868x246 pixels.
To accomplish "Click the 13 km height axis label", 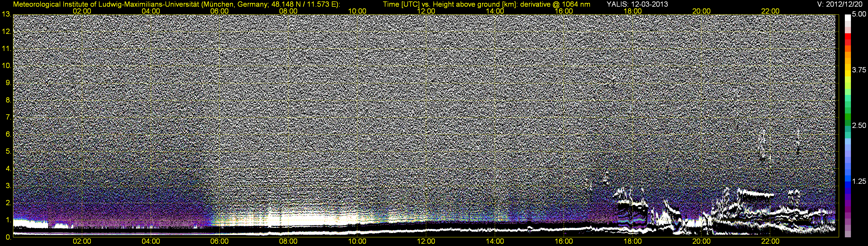I will point(6,14).
